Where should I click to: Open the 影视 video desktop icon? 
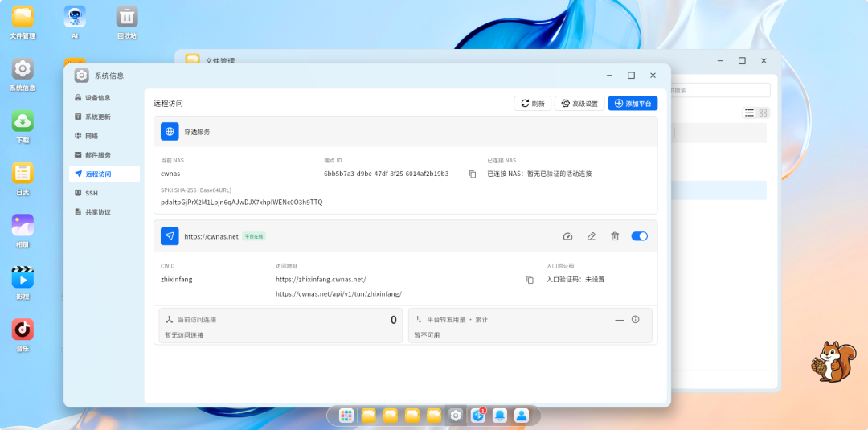(23, 284)
